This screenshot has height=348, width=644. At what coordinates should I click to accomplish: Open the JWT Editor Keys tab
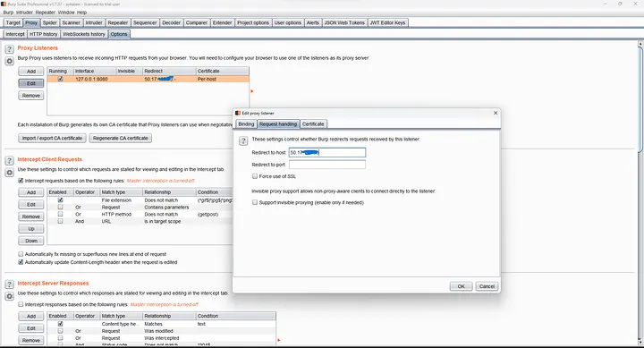coord(387,22)
